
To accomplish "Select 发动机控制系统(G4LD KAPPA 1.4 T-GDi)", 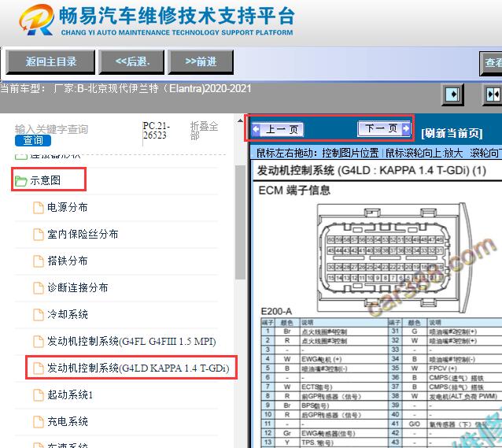I will [x=138, y=368].
